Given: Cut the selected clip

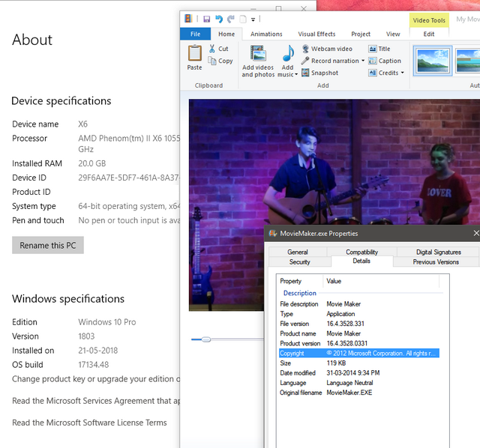Looking at the screenshot, I should pyautogui.click(x=218, y=49).
